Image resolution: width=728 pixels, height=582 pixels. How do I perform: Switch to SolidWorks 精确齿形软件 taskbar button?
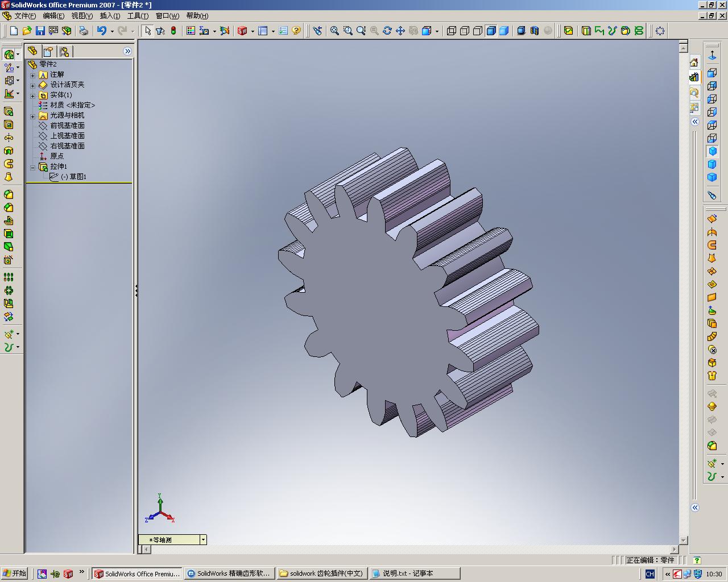229,573
